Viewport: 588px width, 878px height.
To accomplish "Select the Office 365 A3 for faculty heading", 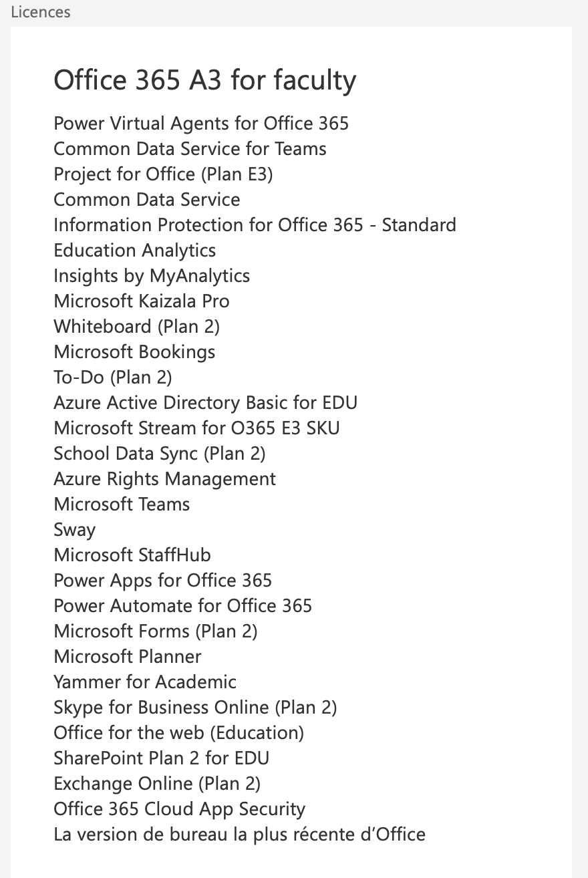I will [x=205, y=81].
